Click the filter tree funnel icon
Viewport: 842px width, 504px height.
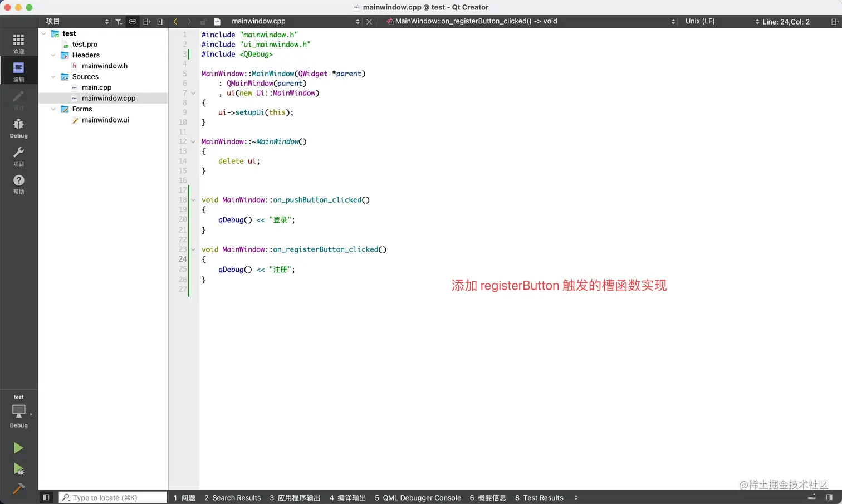coord(119,22)
